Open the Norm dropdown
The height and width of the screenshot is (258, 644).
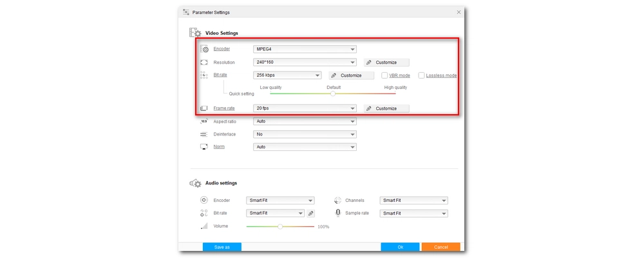pos(305,147)
